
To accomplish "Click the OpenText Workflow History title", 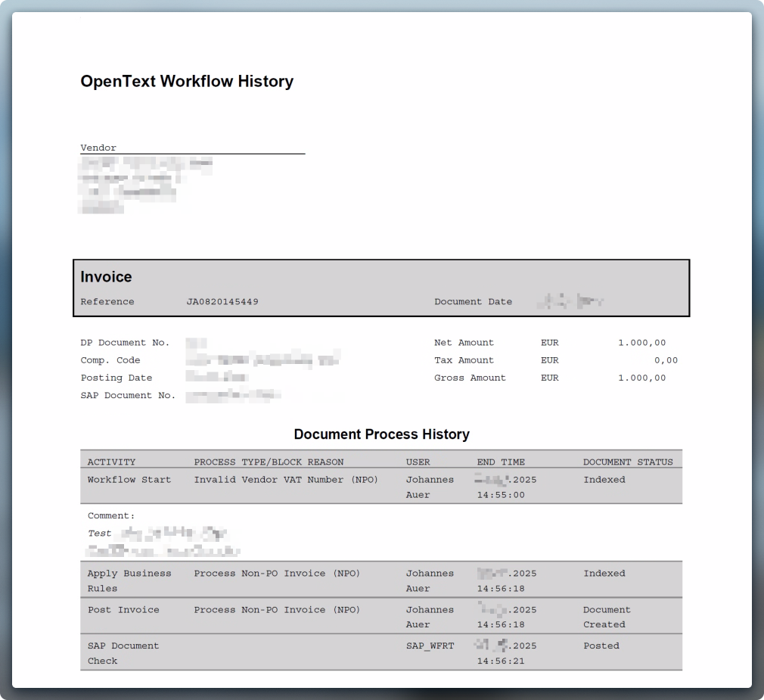I will (x=187, y=81).
